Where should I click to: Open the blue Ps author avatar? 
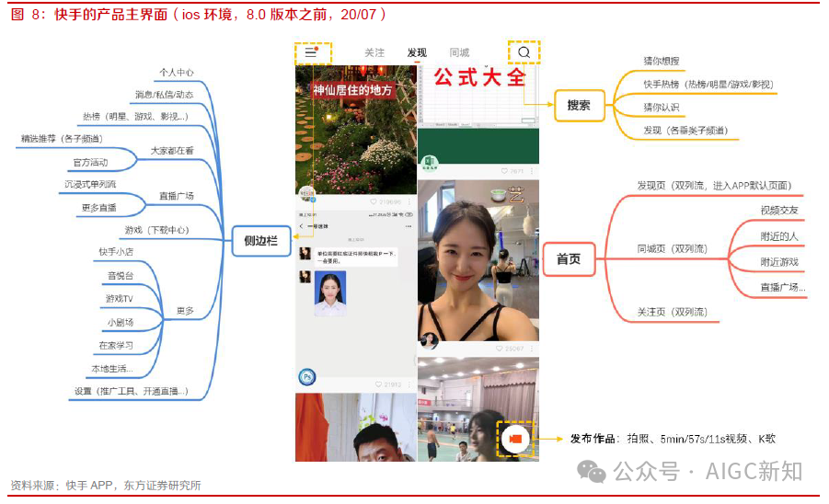tap(307, 377)
